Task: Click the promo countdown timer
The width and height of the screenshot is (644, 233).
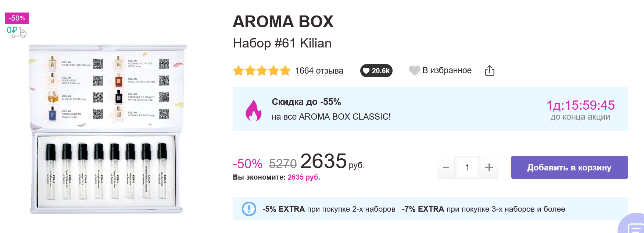Action: 580,105
